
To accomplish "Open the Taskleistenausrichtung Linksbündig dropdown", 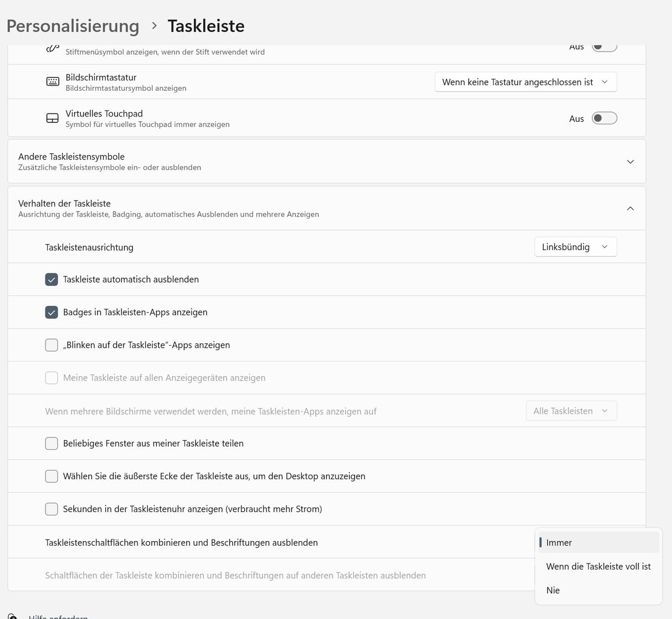I will [575, 247].
